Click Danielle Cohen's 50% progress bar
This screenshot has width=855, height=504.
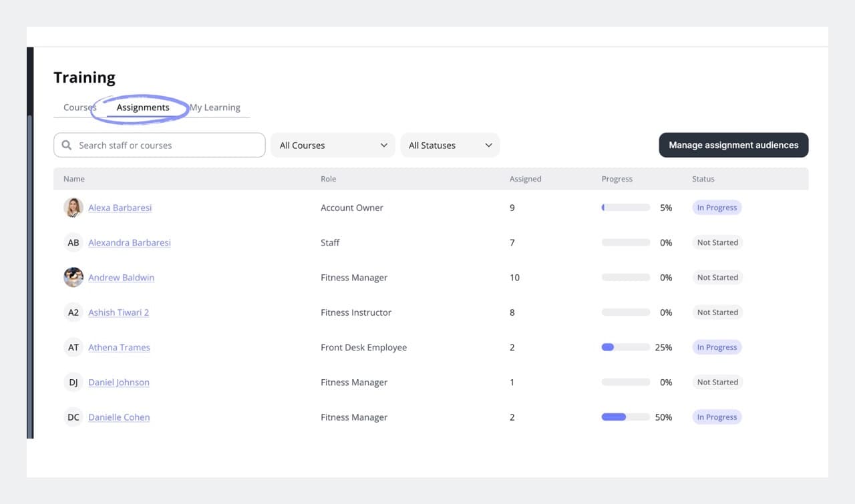[626, 417]
